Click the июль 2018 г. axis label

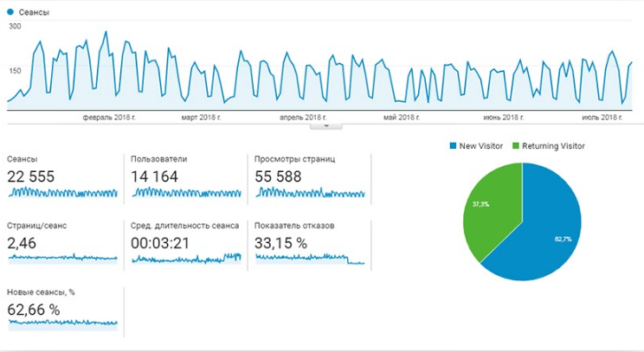tap(602, 118)
